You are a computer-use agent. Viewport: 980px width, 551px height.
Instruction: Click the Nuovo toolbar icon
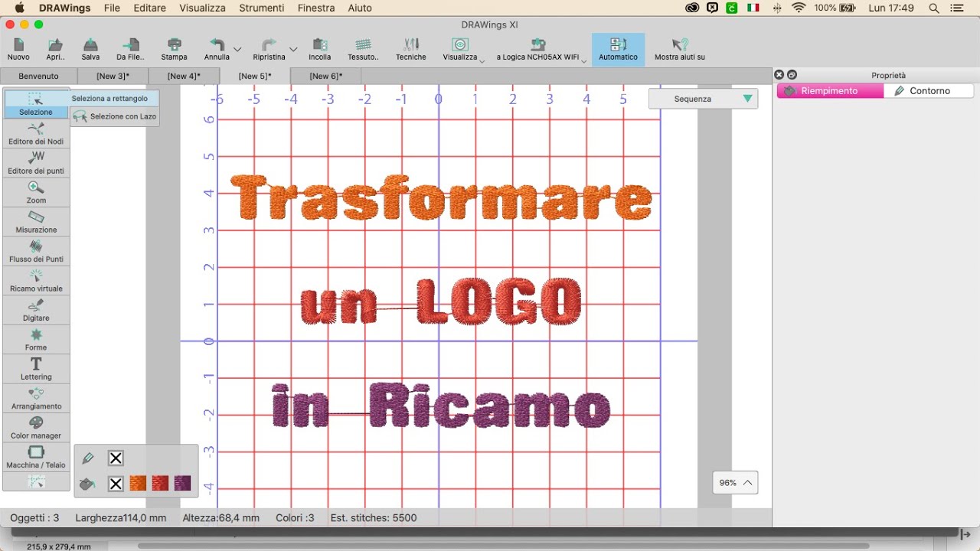(x=18, y=50)
